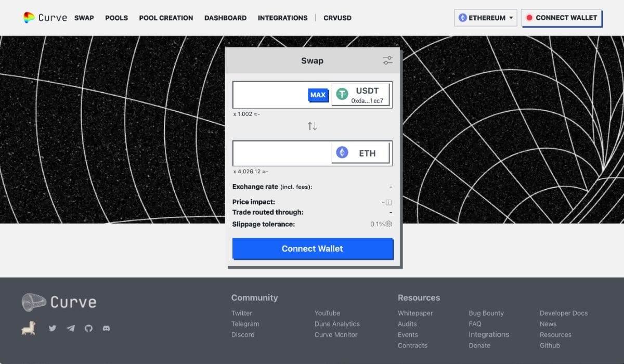Viewport: 624px width, 364px height.
Task: Click the USDT amount input field
Action: [x=270, y=95]
